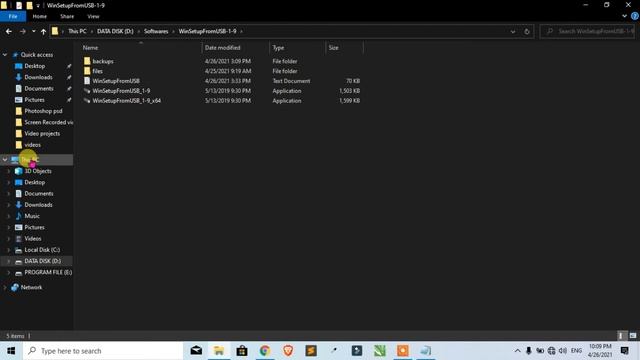Switch to the Share ribbon tab
The width and height of the screenshot is (640, 360).
coord(67,16)
